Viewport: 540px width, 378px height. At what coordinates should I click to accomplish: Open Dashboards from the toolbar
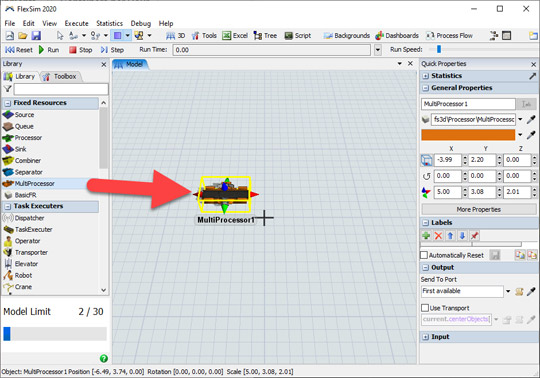pos(397,35)
